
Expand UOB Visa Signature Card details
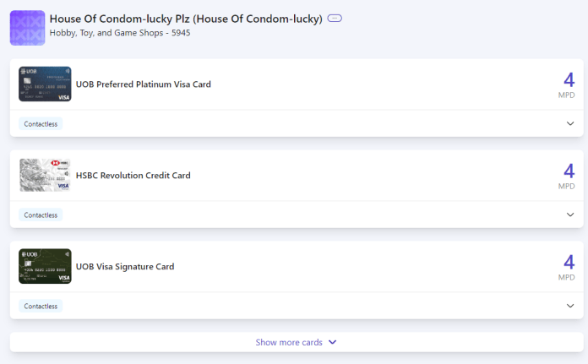tap(570, 306)
